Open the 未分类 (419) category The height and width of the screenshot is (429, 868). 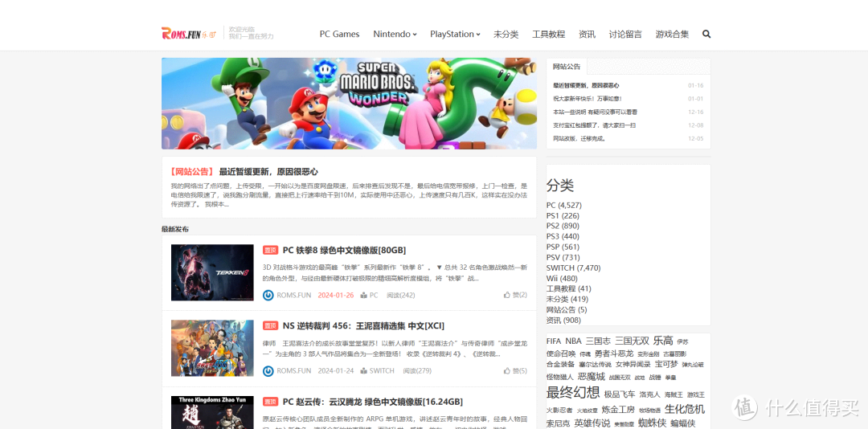coord(567,299)
